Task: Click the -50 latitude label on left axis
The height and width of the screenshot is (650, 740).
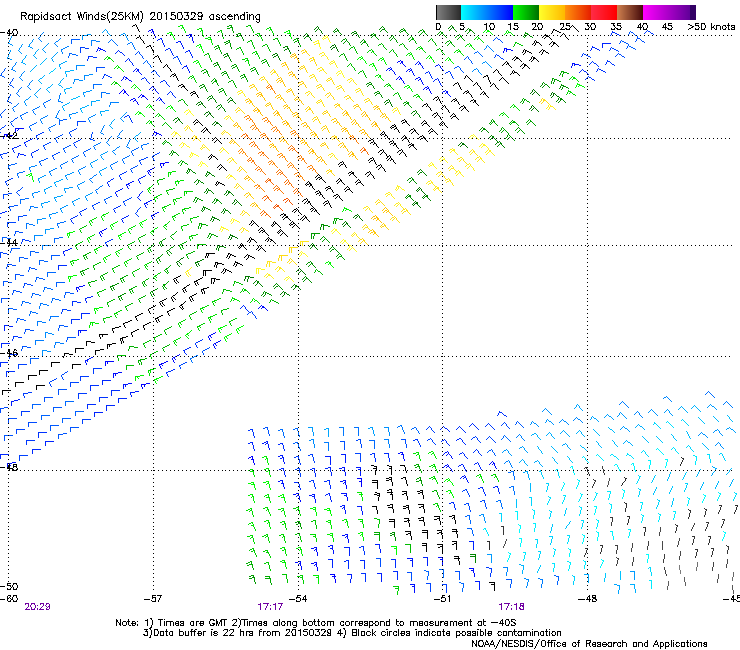Action: [9, 586]
